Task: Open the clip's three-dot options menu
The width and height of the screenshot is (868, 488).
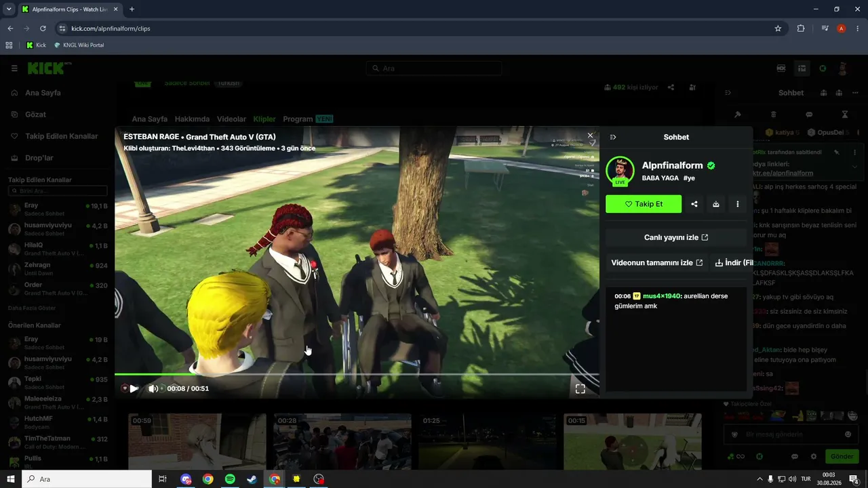Action: pos(738,204)
